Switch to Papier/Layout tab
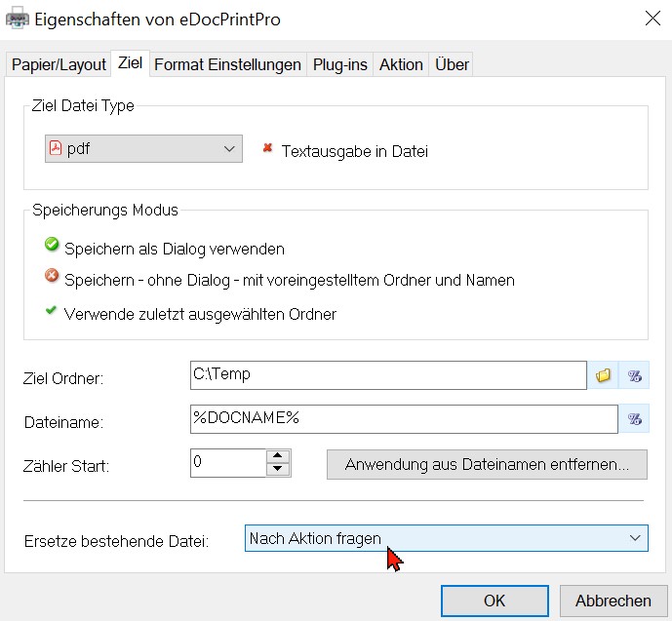Image resolution: width=672 pixels, height=621 pixels. point(59,64)
